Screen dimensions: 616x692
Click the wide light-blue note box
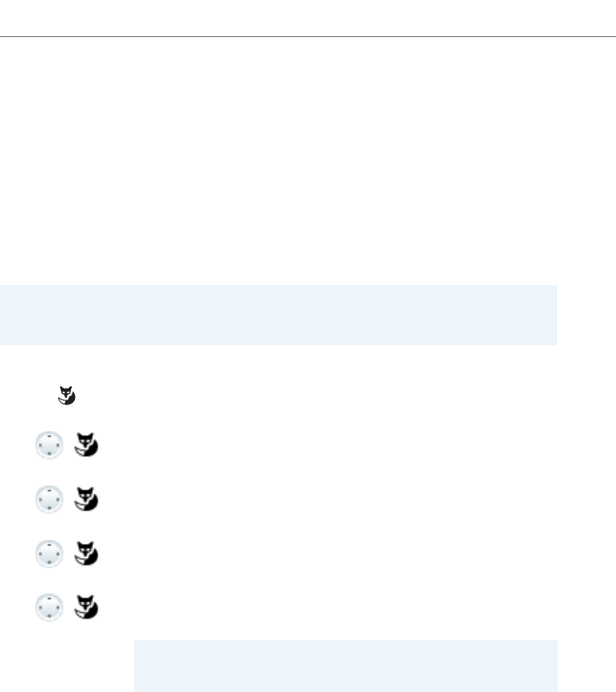(x=278, y=315)
